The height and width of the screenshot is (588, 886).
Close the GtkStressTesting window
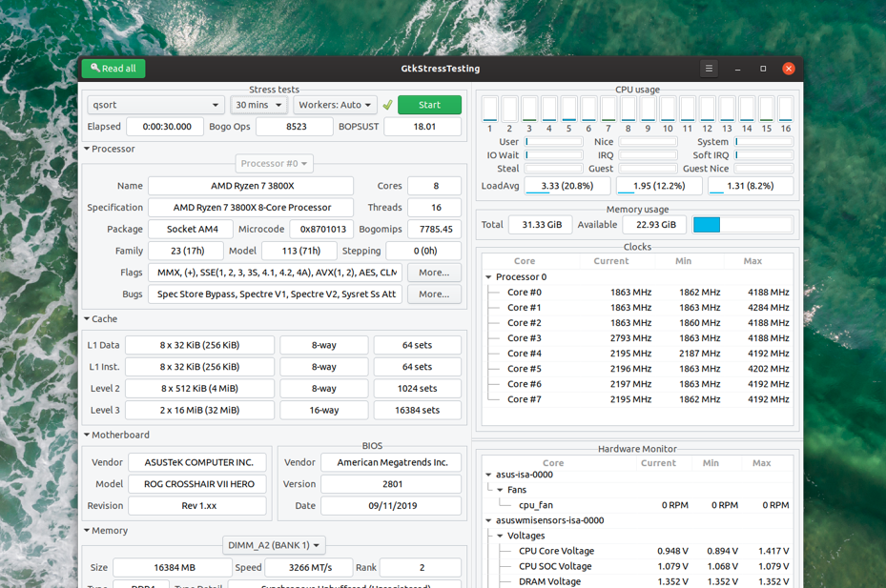click(789, 69)
